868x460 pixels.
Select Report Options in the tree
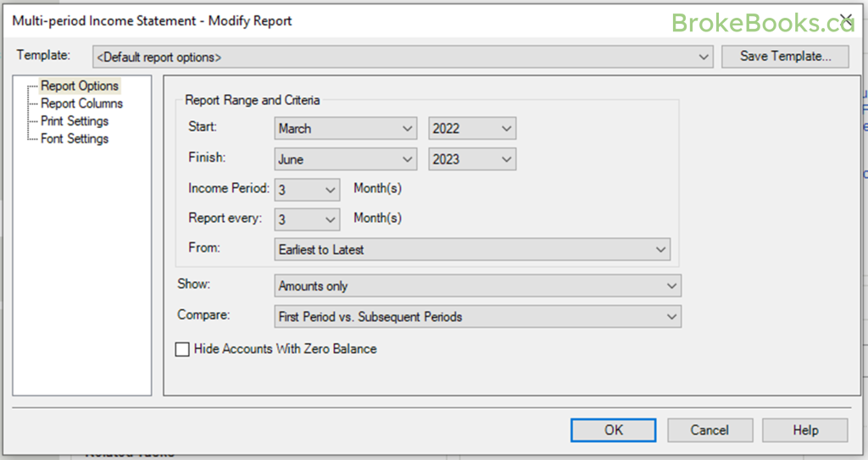80,86
